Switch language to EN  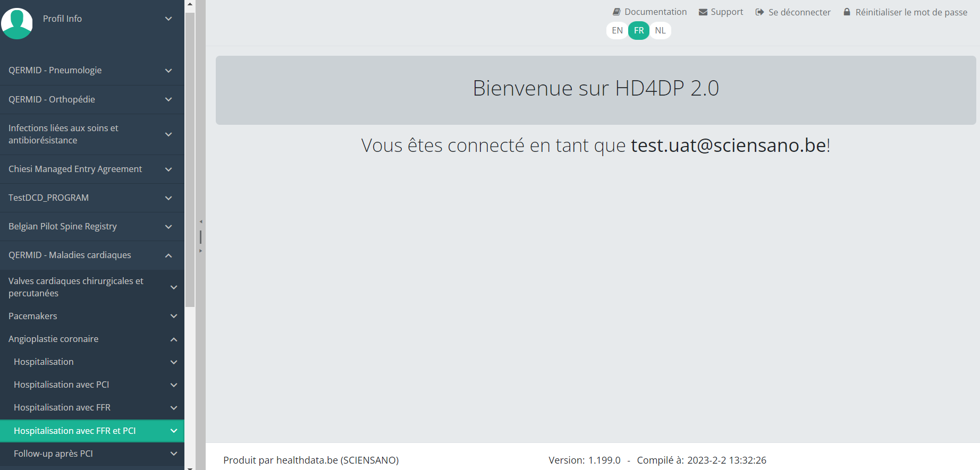pos(617,30)
